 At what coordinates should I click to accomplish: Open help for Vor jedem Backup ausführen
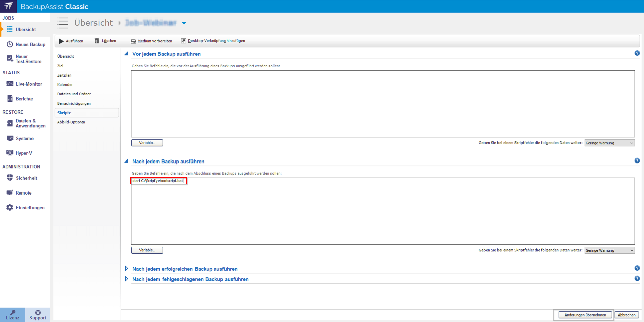coord(637,53)
